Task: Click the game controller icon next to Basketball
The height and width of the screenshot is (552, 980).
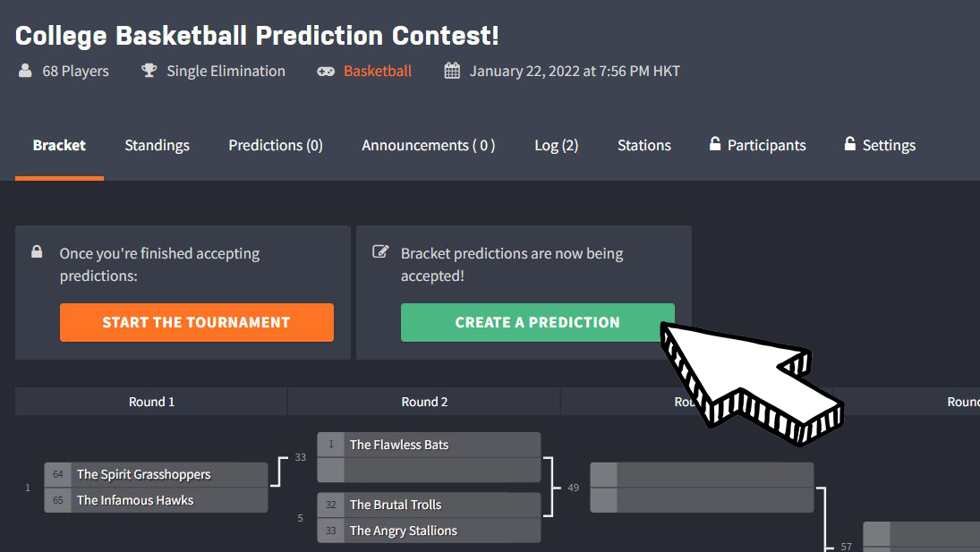Action: [x=328, y=71]
